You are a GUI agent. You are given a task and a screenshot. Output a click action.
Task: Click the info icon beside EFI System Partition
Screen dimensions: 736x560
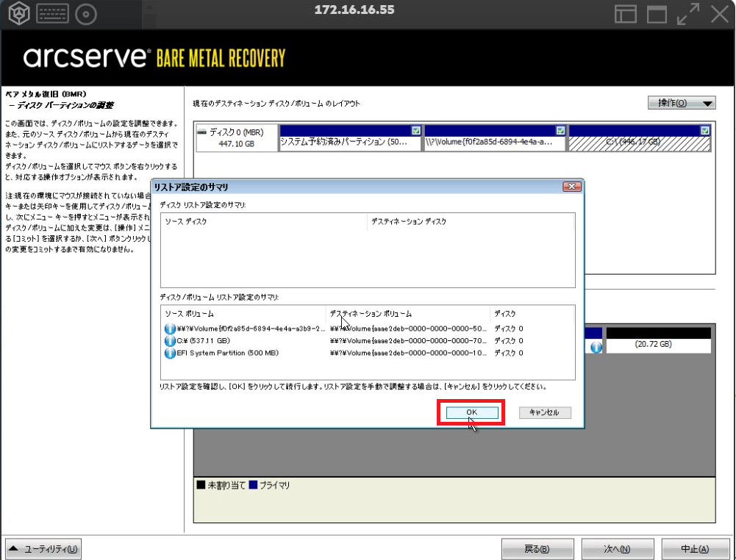(x=171, y=353)
